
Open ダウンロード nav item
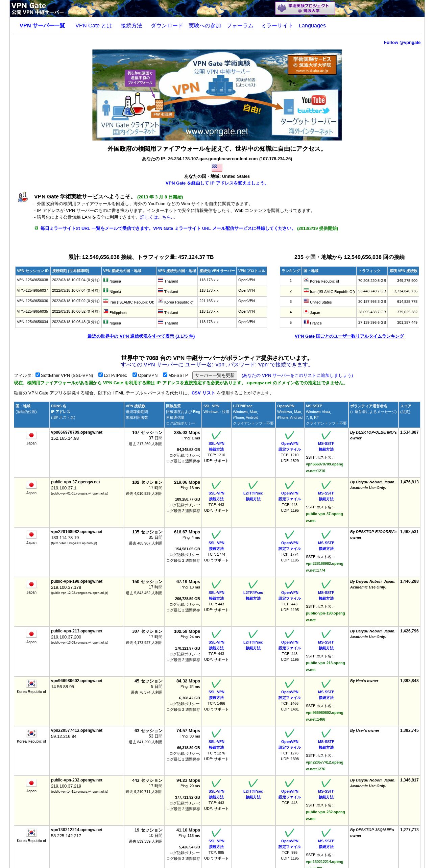[x=167, y=26]
